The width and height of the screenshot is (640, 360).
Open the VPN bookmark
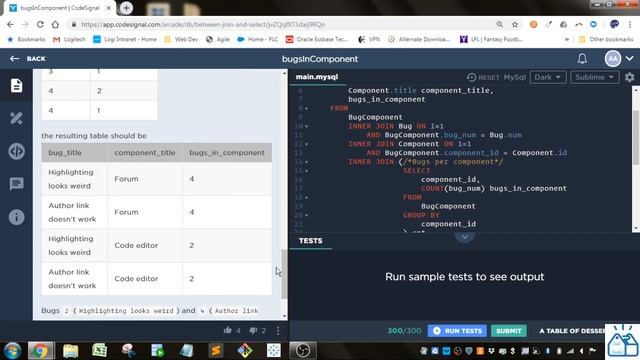click(x=369, y=40)
